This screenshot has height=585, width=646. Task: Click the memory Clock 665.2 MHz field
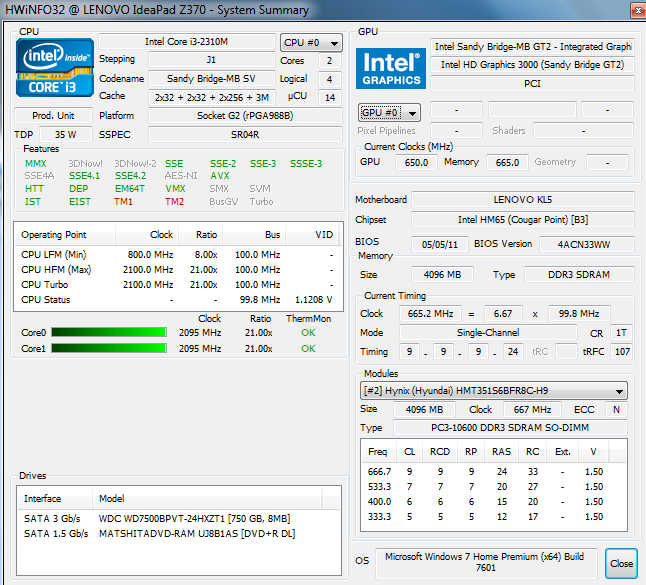point(431,314)
